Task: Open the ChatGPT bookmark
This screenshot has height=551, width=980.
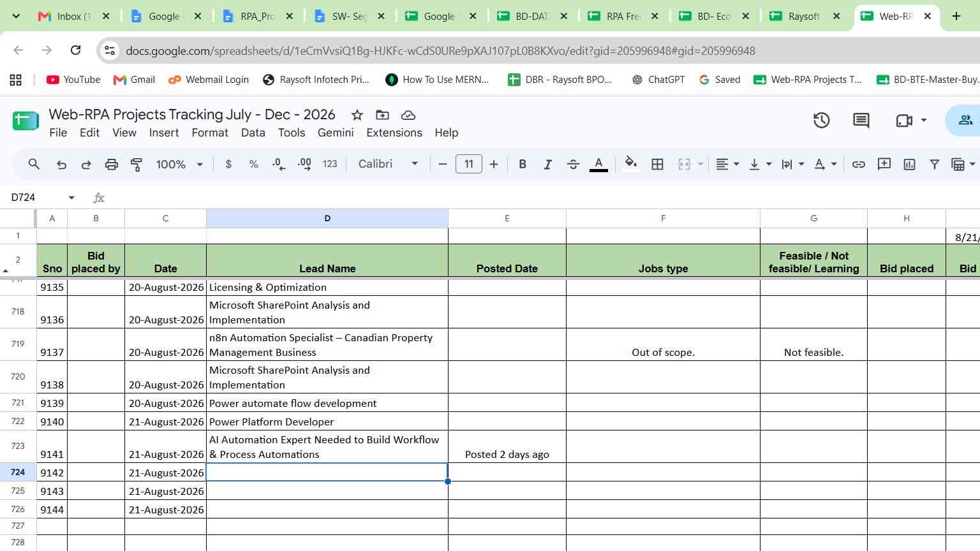Action: point(658,80)
